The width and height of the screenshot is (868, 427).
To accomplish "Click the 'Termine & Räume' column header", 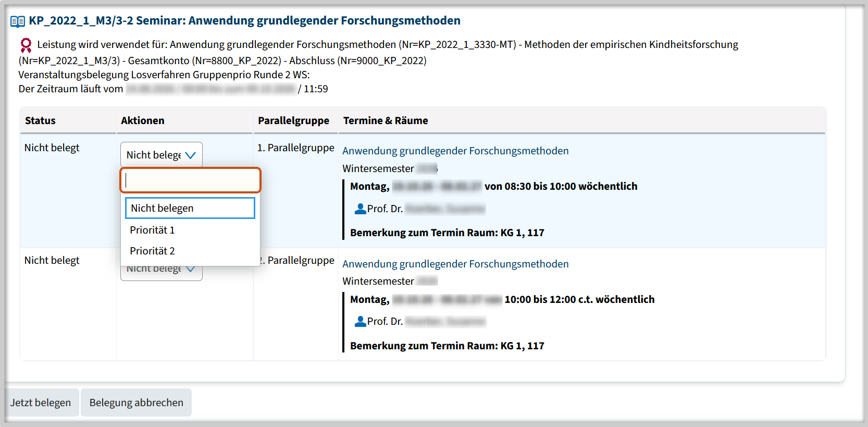I will click(386, 120).
